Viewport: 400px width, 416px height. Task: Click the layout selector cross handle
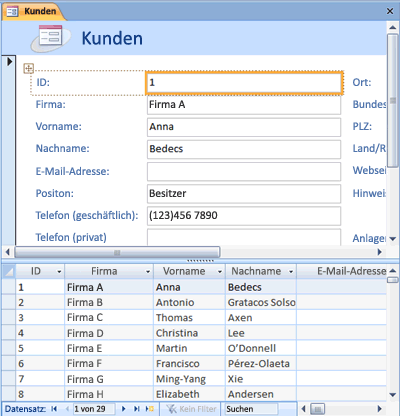(29, 68)
